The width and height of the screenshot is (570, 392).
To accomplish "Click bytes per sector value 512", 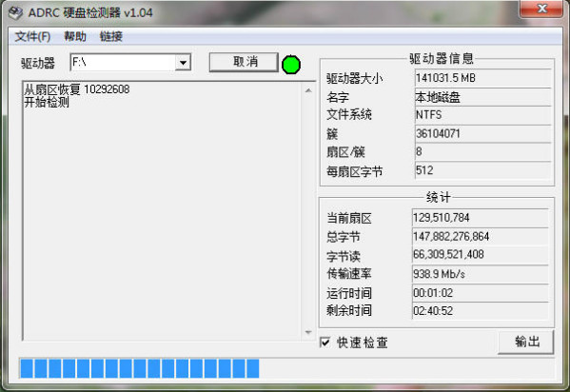I will [424, 170].
